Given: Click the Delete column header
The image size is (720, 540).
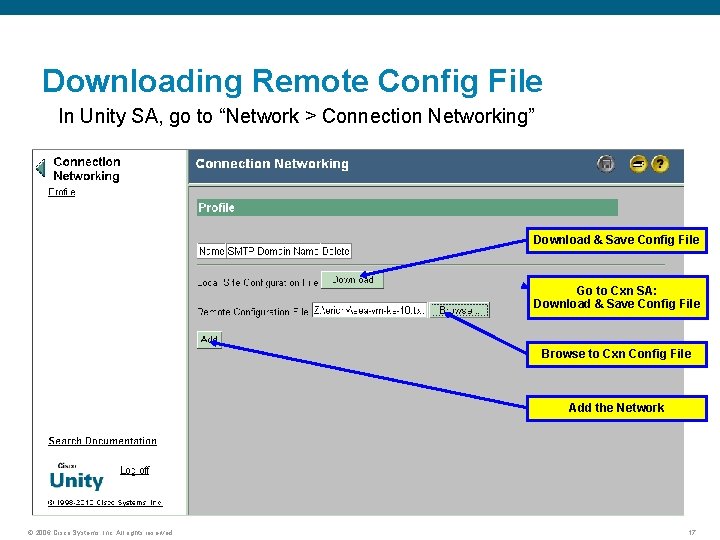Looking at the screenshot, I should click(336, 251).
